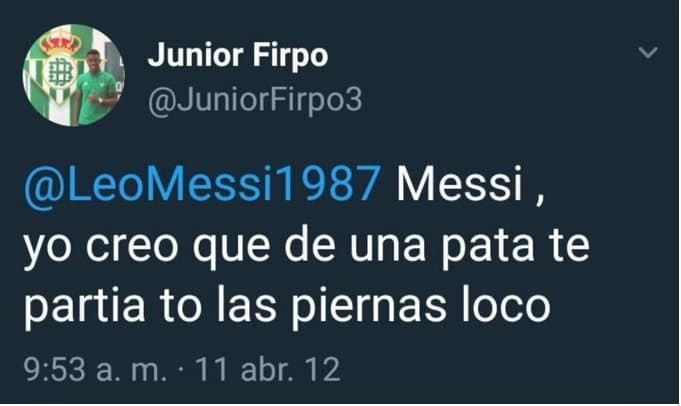Select the word piernas in the tweet
681x406 pixels.
point(368,307)
